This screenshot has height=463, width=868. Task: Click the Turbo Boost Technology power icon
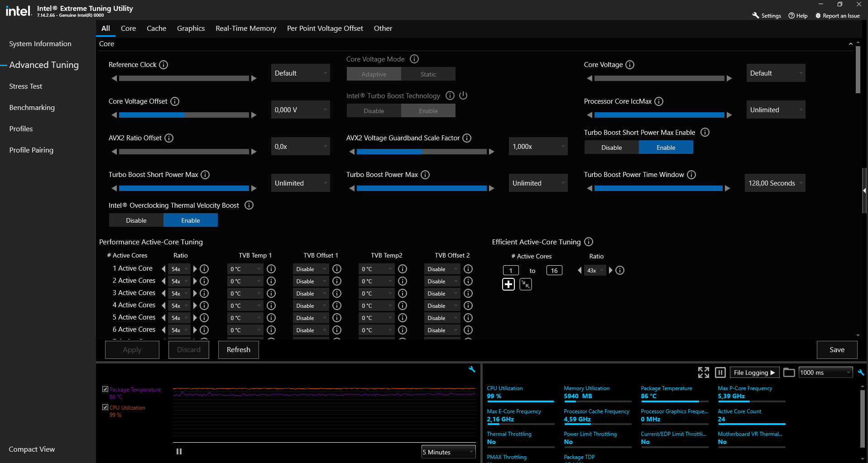(463, 95)
